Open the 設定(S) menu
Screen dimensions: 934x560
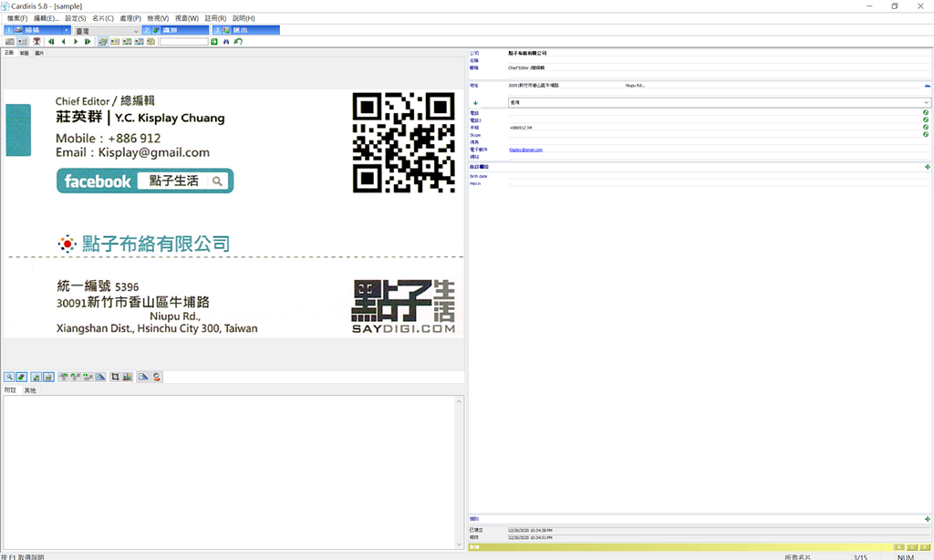(x=75, y=18)
